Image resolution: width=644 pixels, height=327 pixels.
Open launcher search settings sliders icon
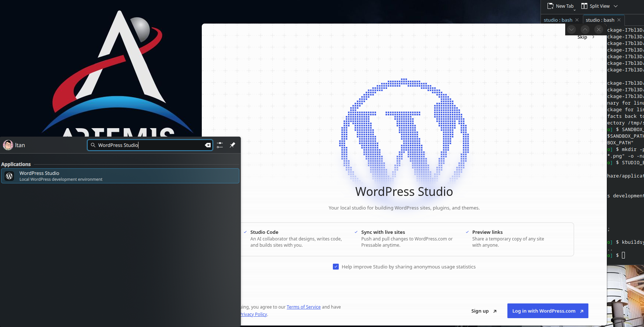(220, 145)
